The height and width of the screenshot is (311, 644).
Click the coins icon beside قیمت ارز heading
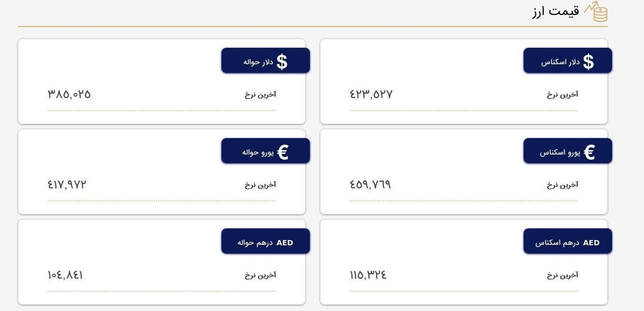click(x=600, y=13)
